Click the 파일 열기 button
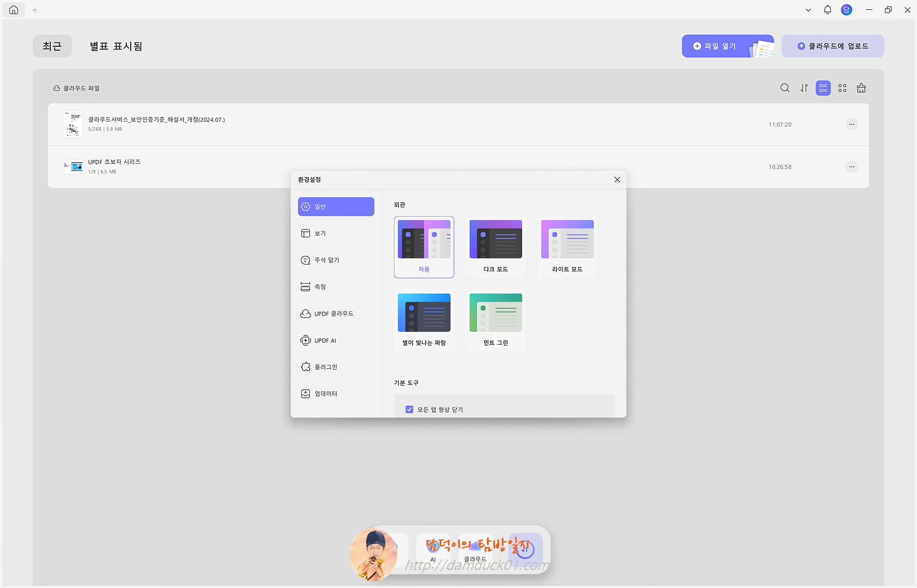 719,46
